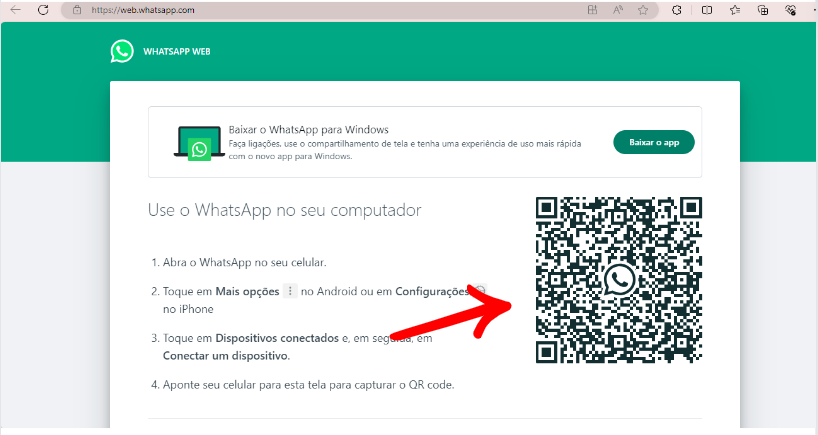
Task: Click the read aloud icon
Action: [x=618, y=9]
